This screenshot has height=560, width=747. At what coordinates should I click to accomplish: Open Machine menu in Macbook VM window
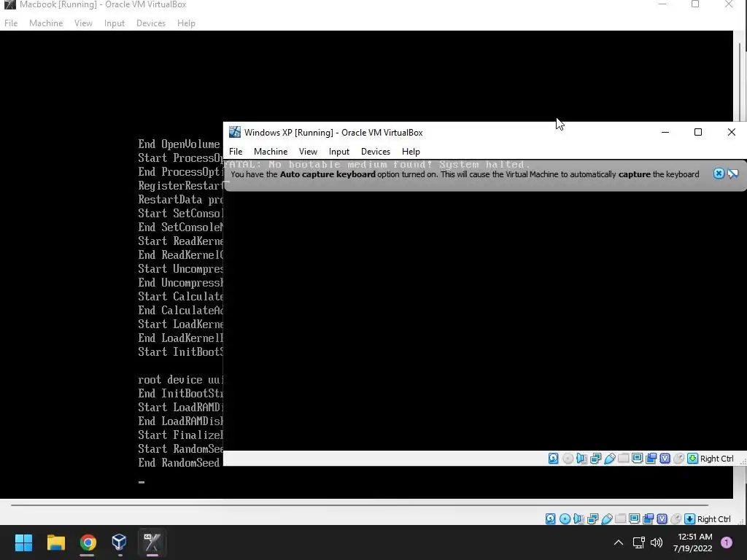pyautogui.click(x=46, y=23)
